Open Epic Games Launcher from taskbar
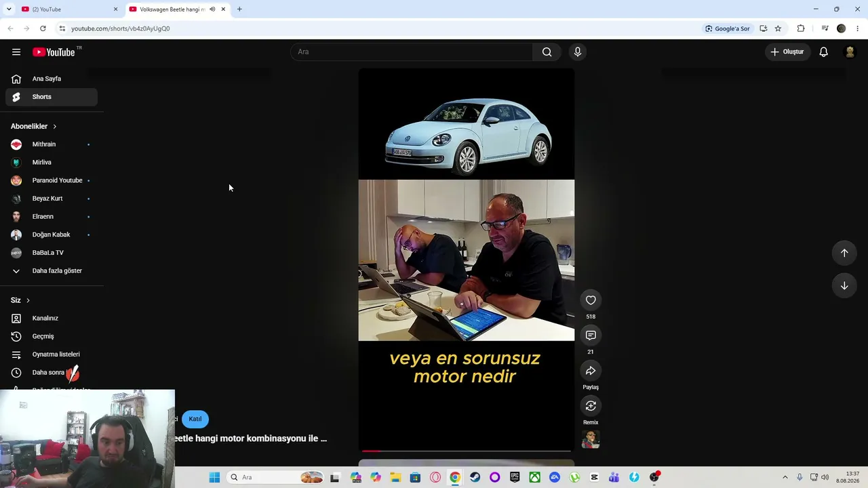 (515, 477)
